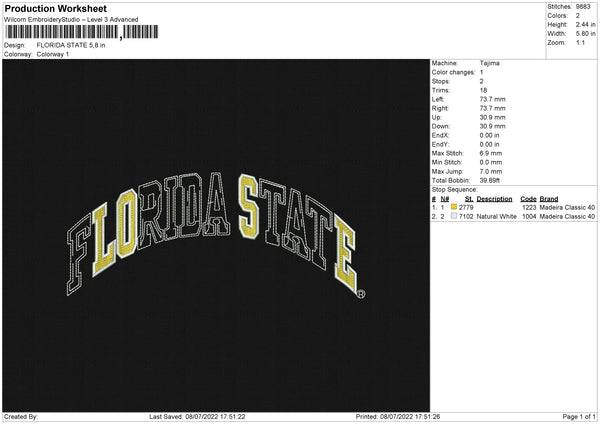600x424 pixels.
Task: Click the Max Jump value 7.0 mm
Action: (x=491, y=171)
